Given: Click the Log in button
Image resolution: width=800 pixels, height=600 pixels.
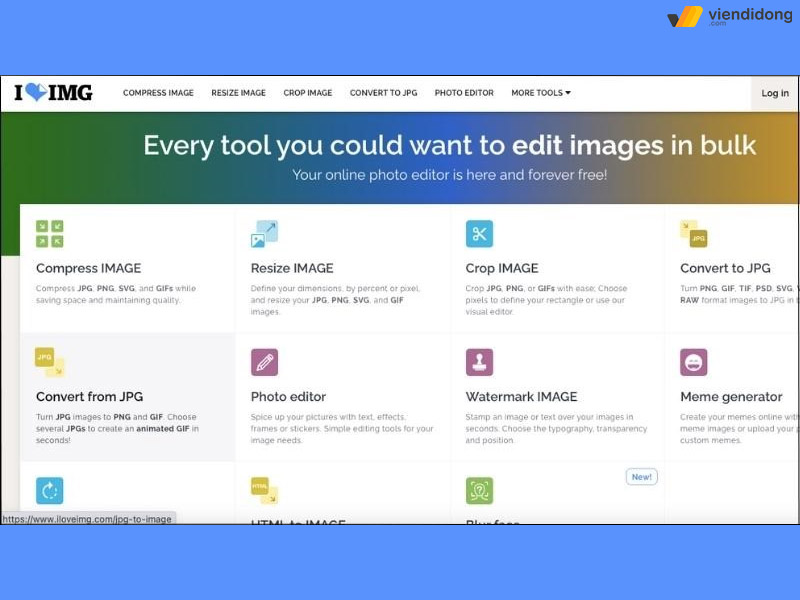Looking at the screenshot, I should (774, 93).
